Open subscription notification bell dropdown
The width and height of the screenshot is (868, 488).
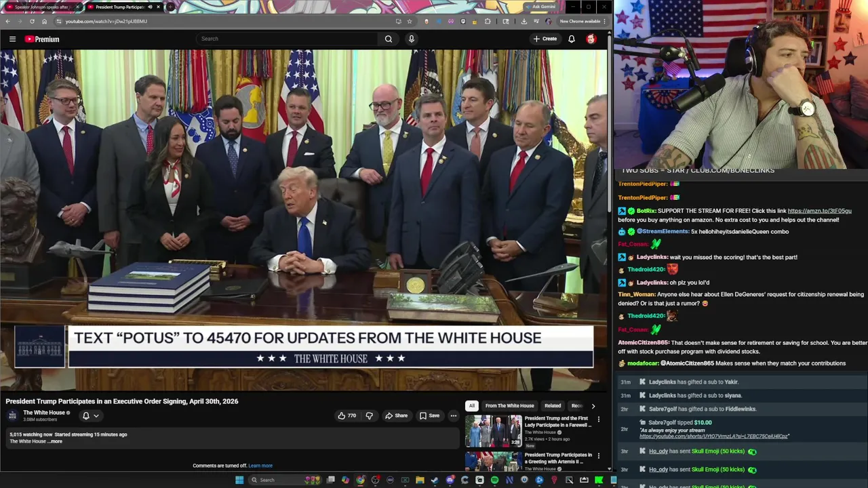click(90, 415)
